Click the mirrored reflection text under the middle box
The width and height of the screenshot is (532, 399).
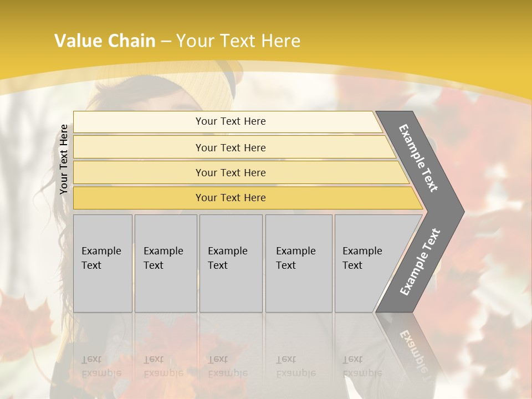[227, 366]
